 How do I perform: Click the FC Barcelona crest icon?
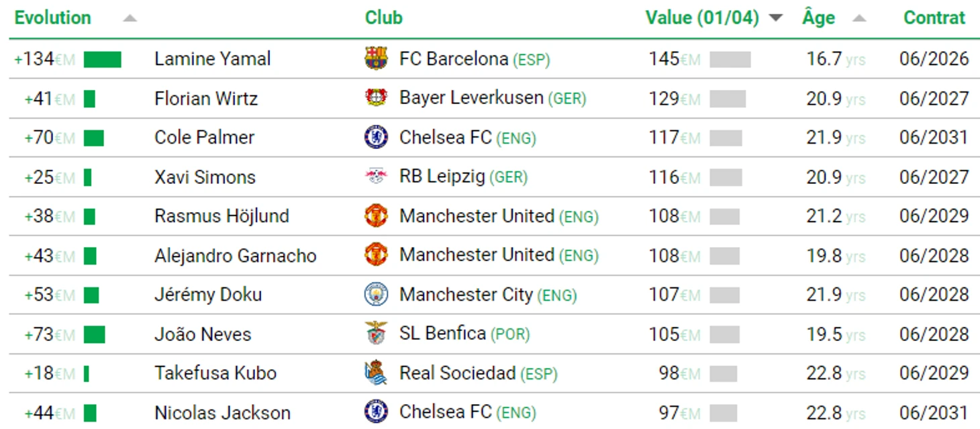click(376, 59)
